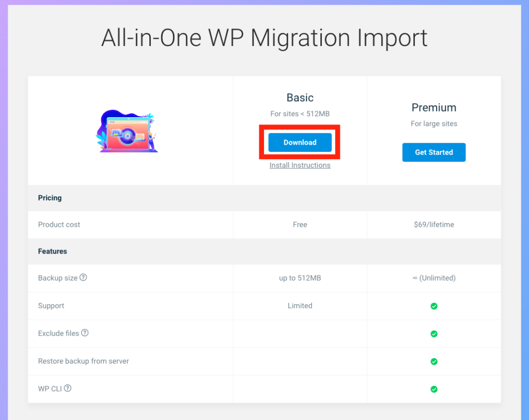Click the "Support" row label
The width and height of the screenshot is (529, 420).
pos(51,306)
